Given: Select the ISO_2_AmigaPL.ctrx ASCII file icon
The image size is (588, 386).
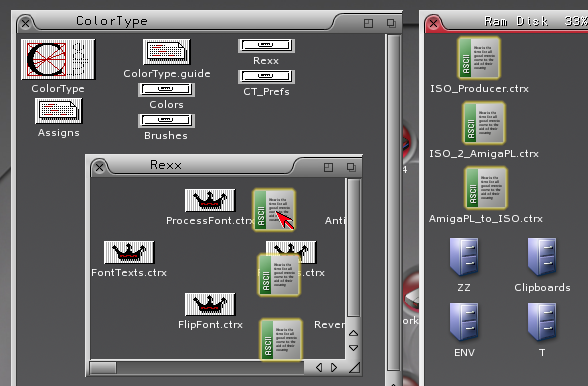Looking at the screenshot, I should pyautogui.click(x=484, y=123).
